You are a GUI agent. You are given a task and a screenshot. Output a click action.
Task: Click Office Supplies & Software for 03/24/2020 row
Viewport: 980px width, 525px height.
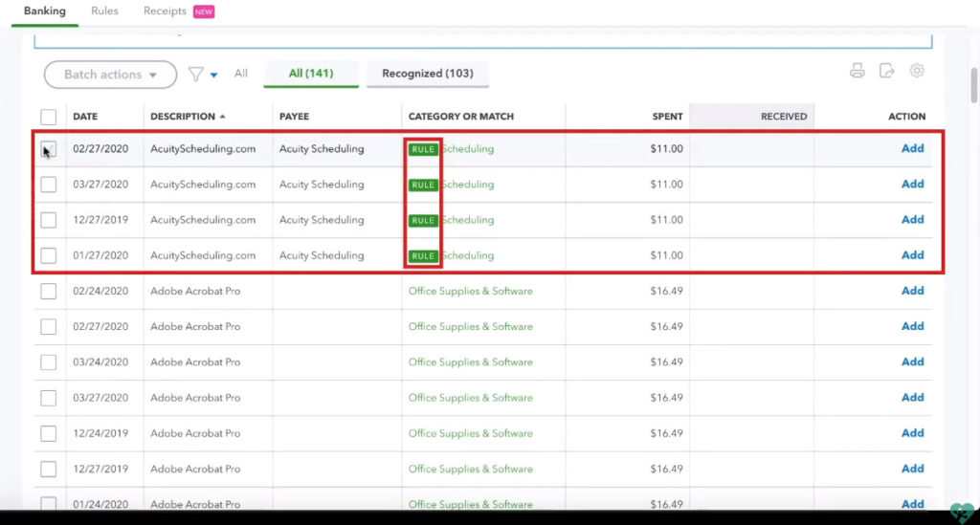[x=470, y=362]
